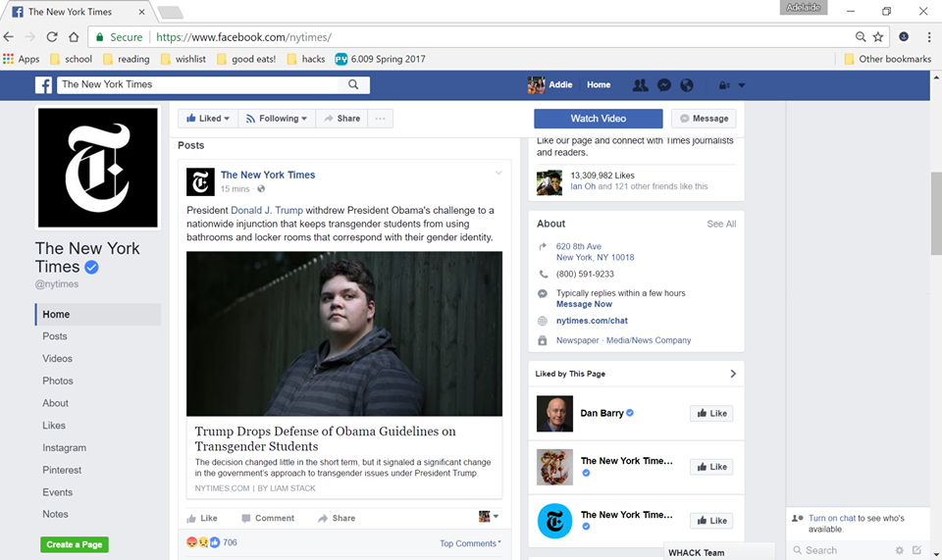Click the Create a Page button

pyautogui.click(x=75, y=544)
